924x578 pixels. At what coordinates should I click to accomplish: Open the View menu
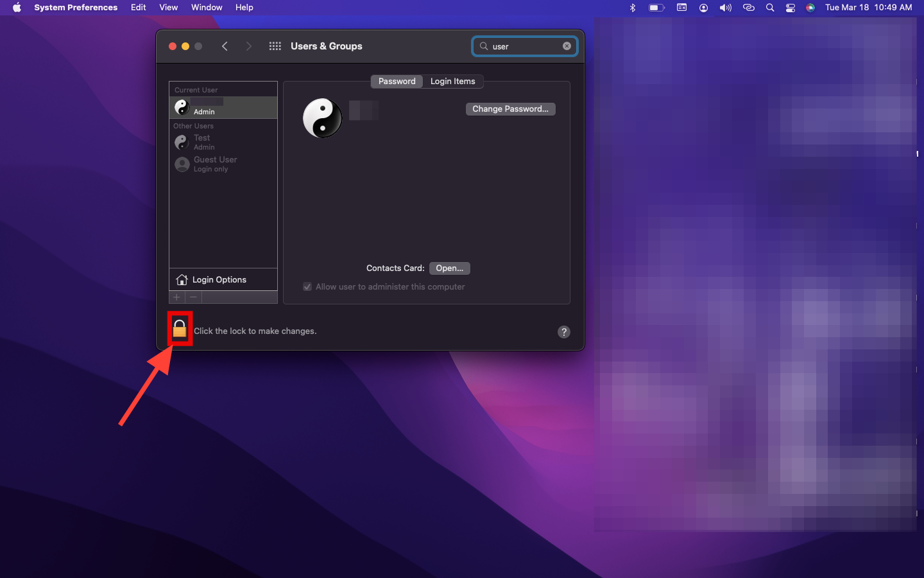(169, 8)
